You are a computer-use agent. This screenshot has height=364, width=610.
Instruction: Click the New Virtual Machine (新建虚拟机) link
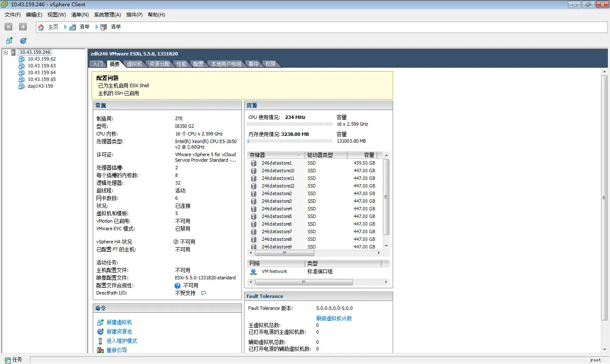(x=119, y=323)
